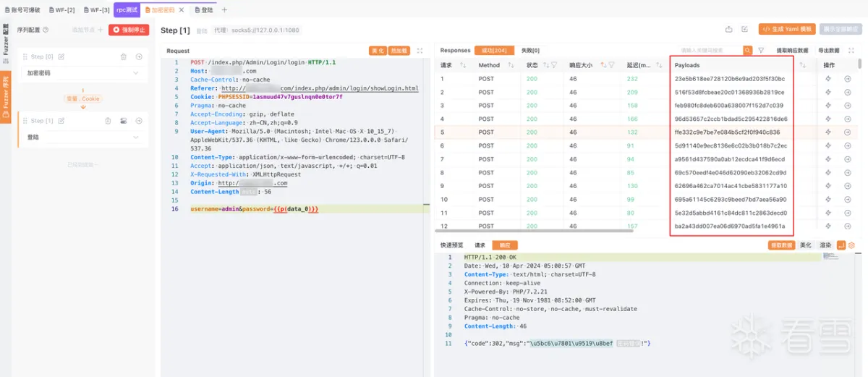Viewport: 868px width, 377px height.
Task: Expand the Request editor to fullscreen
Action: [420, 51]
